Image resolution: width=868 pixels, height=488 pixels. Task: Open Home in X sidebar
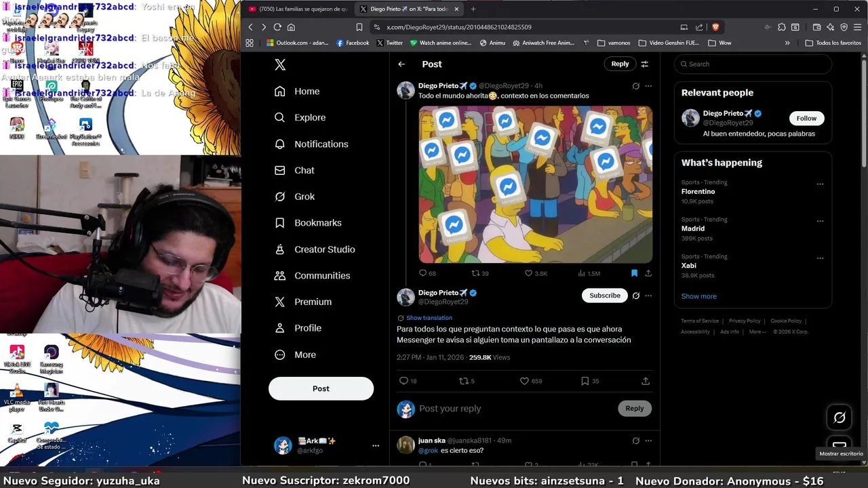coord(297,91)
